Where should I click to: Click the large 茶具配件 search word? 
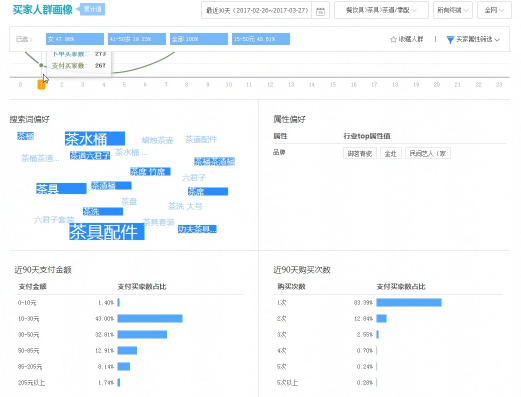point(107,232)
